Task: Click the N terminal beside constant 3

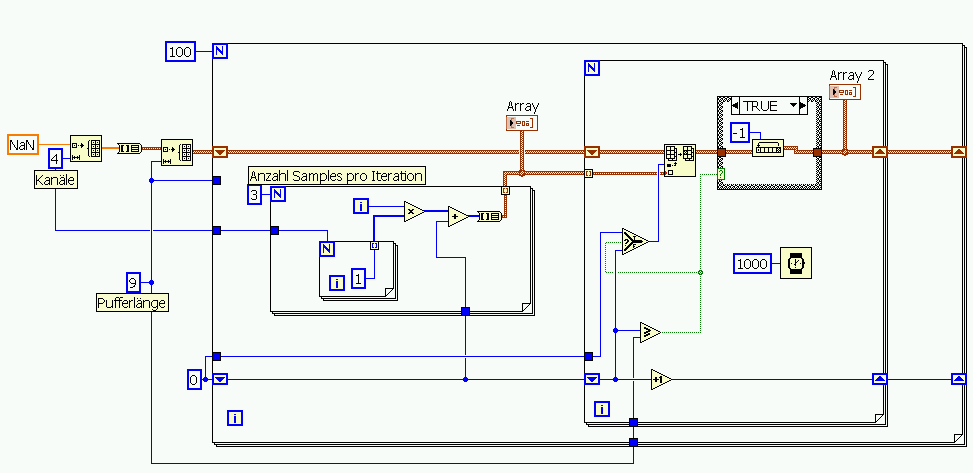Action: click(278, 195)
